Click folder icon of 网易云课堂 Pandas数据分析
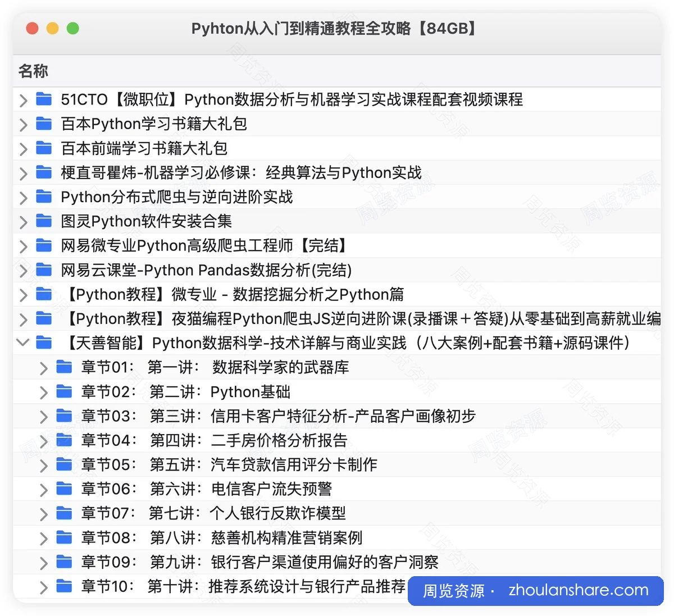Image resolution: width=674 pixels, height=616 pixels. 44,270
